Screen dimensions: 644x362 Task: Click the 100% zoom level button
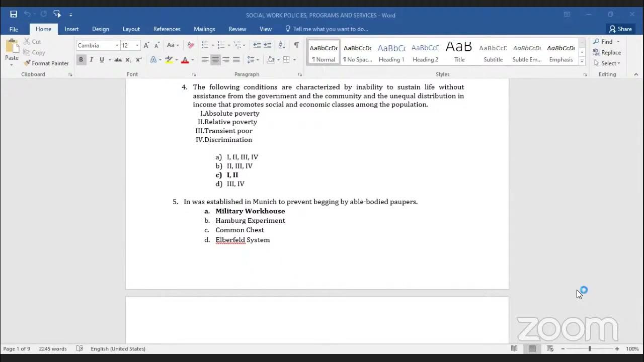tap(632, 348)
